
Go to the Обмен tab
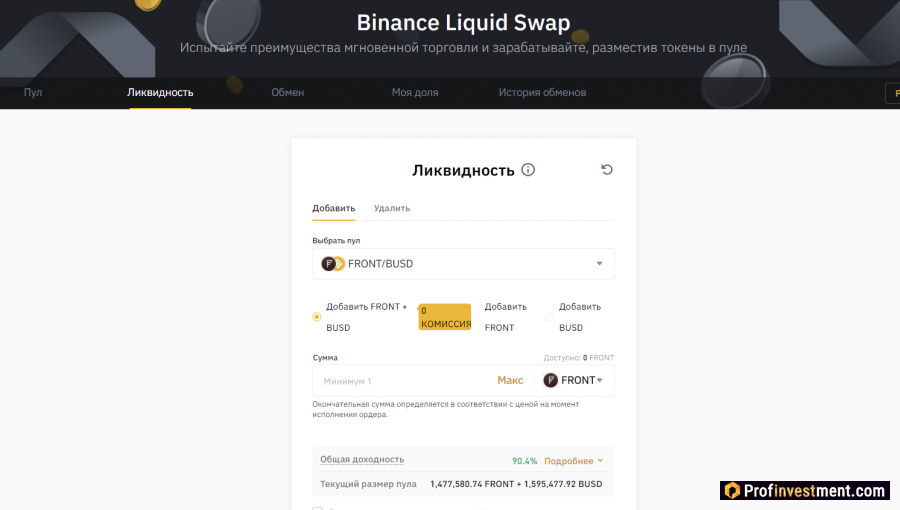(x=288, y=92)
